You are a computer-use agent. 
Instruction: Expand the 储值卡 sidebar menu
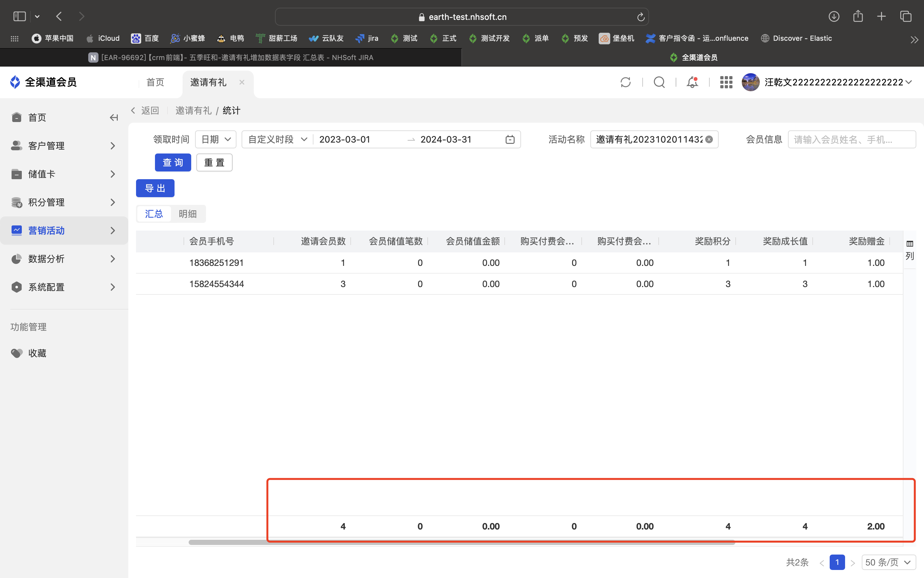click(x=64, y=174)
